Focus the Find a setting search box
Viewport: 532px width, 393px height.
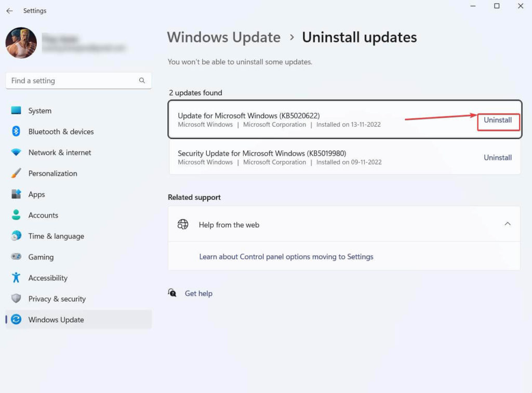78,80
